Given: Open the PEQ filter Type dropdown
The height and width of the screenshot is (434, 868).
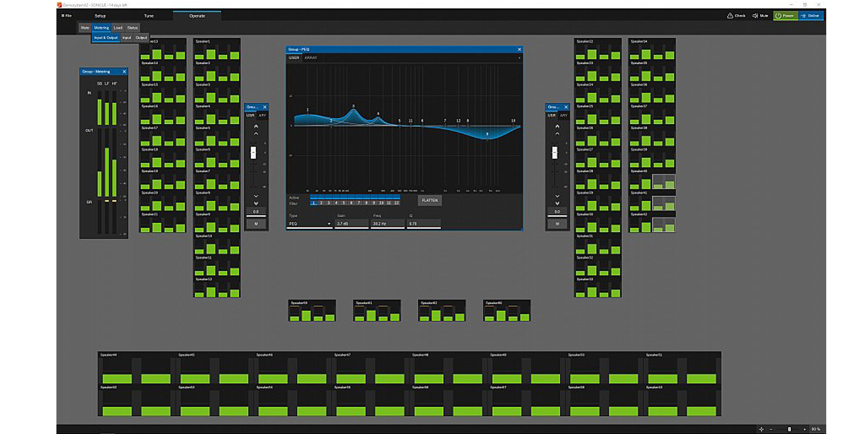Looking at the screenshot, I should point(309,224).
